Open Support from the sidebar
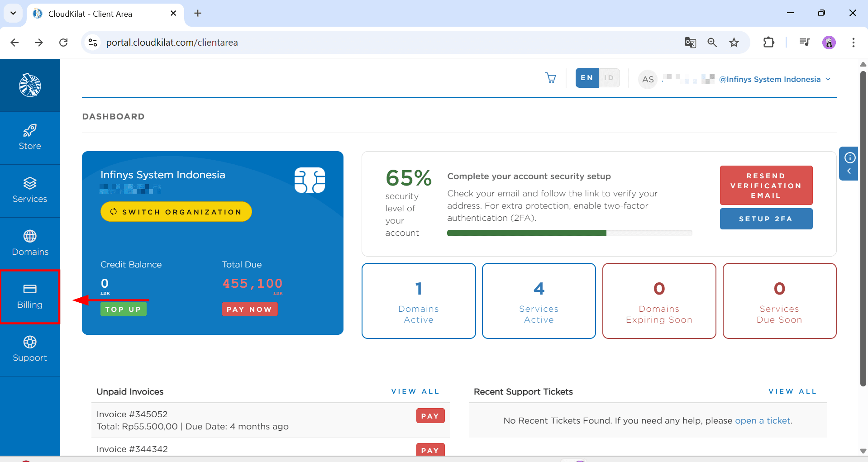This screenshot has height=462, width=868. 29,349
